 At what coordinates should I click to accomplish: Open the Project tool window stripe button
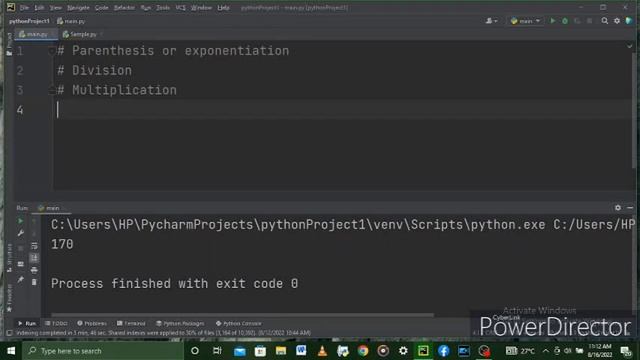tap(9, 44)
